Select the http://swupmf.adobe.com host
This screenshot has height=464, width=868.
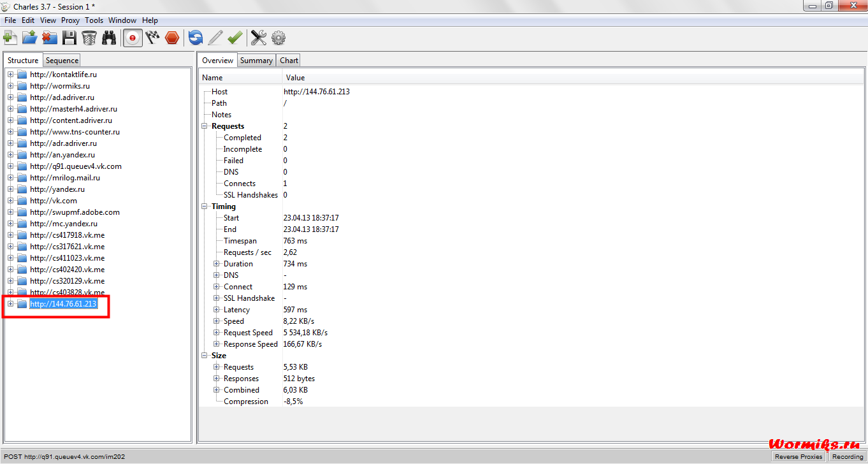75,212
